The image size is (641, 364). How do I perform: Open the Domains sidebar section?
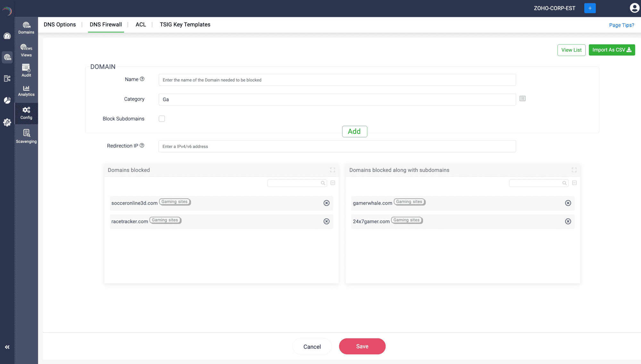pos(26,28)
